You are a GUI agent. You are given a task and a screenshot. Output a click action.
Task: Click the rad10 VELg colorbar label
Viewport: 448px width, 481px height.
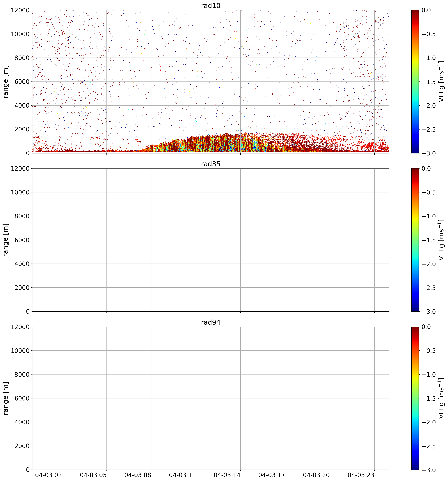[x=441, y=81]
